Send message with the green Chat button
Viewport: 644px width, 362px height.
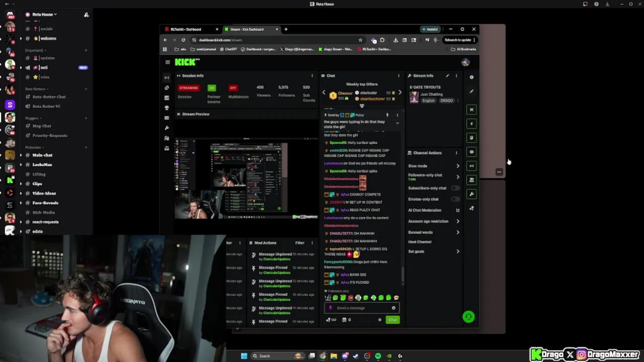392,320
